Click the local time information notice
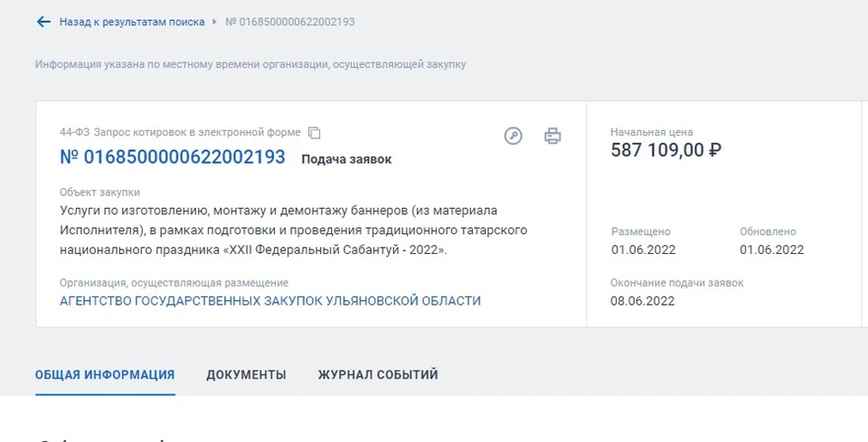The width and height of the screenshot is (868, 442). [x=250, y=64]
